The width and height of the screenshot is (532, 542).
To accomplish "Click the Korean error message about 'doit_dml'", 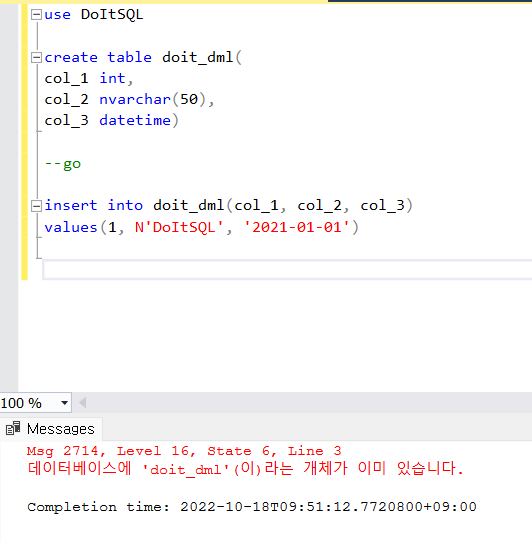I will [245, 469].
